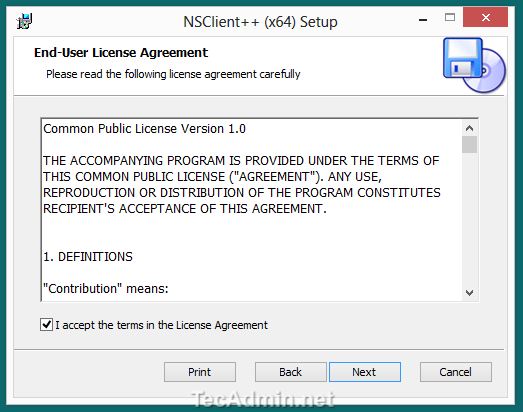Image resolution: width=523 pixels, height=412 pixels.
Task: Close the NSClient++ Setup window
Action: [485, 17]
